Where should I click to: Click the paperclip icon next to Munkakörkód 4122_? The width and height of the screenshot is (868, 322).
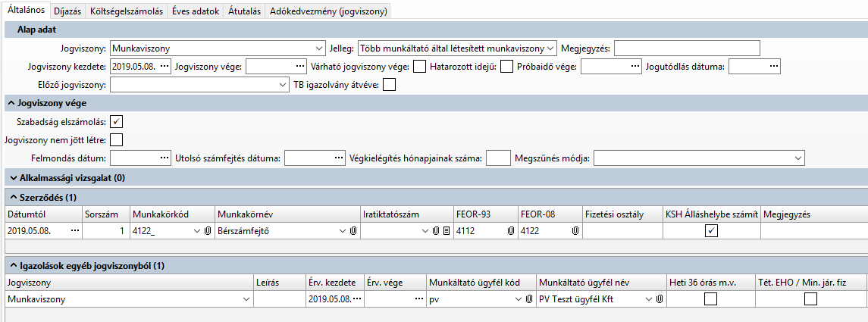click(x=208, y=231)
